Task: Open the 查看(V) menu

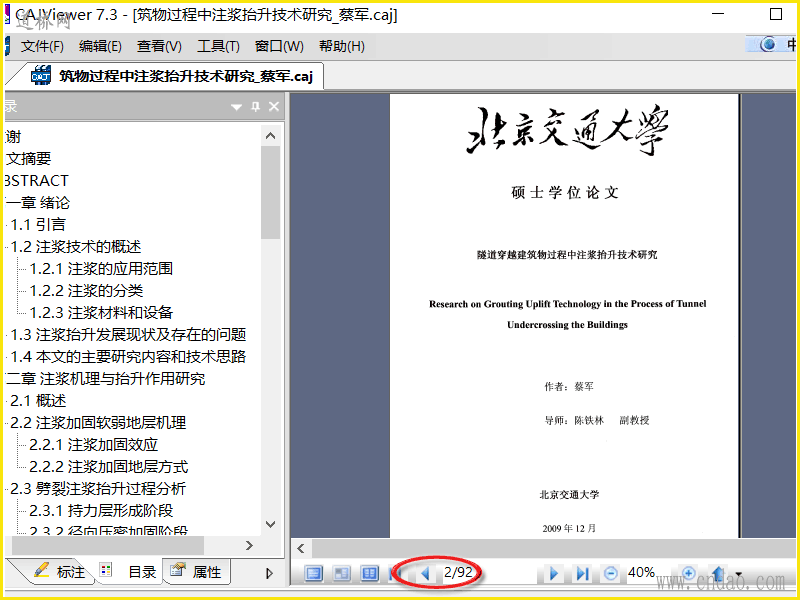Action: point(159,46)
